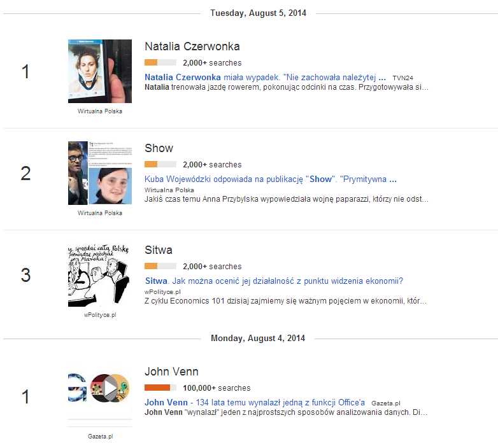The width and height of the screenshot is (498, 448).
Task: Click the Show story thumbnail image
Action: tap(100, 173)
